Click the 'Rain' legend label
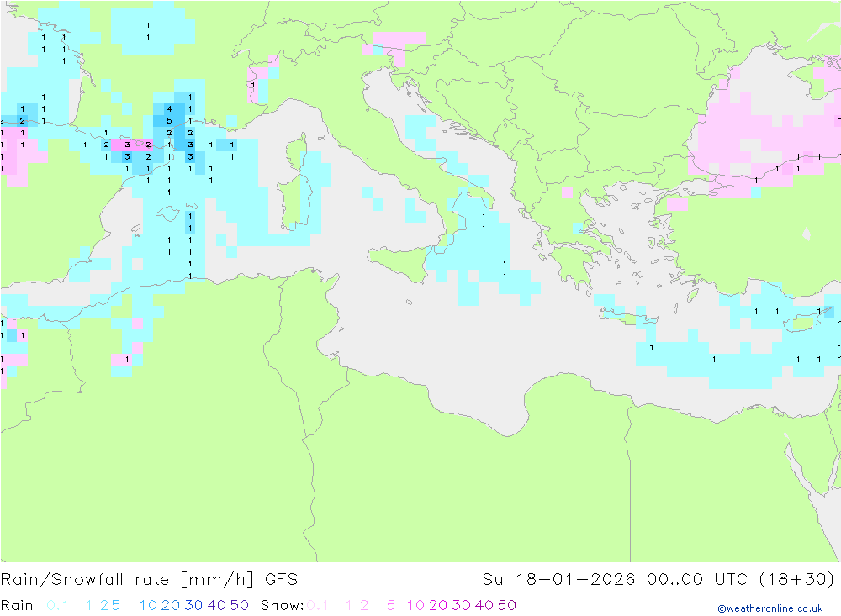Viewport: 841px width, 616px height. tap(17, 605)
